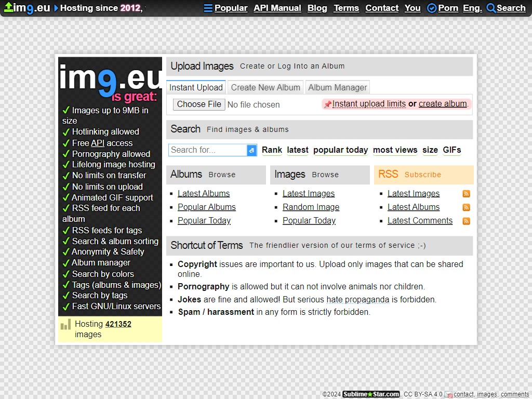532x399 pixels.
Task: Expand the blue triangle beside Hosting since
Action: click(56, 8)
